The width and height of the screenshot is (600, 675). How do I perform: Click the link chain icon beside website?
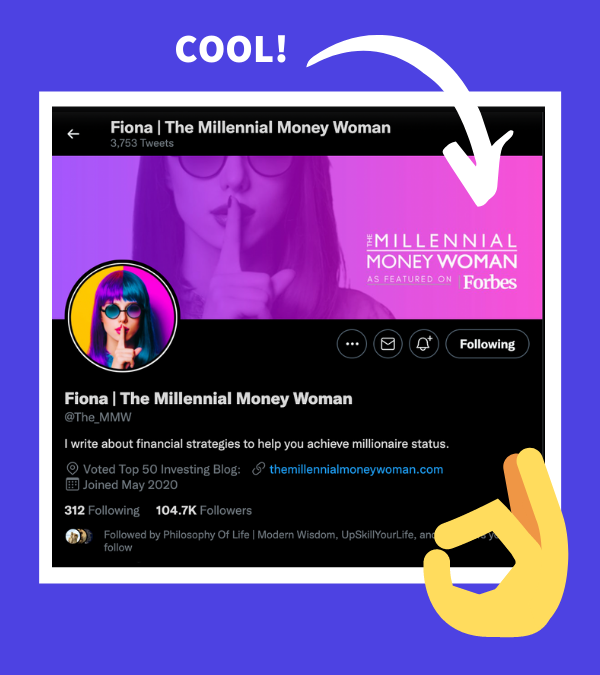pyautogui.click(x=258, y=469)
